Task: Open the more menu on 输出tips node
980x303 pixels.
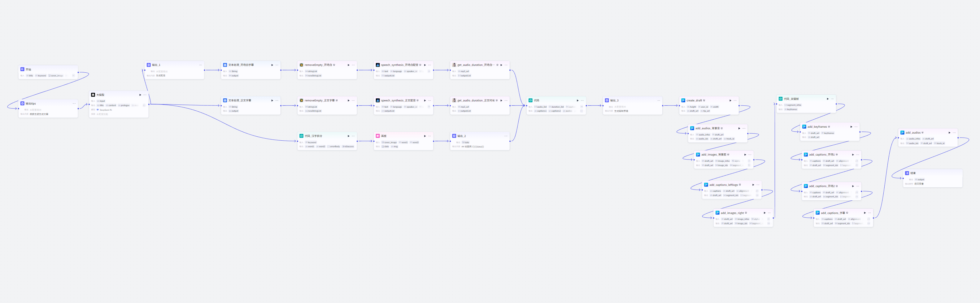Action: point(74,103)
